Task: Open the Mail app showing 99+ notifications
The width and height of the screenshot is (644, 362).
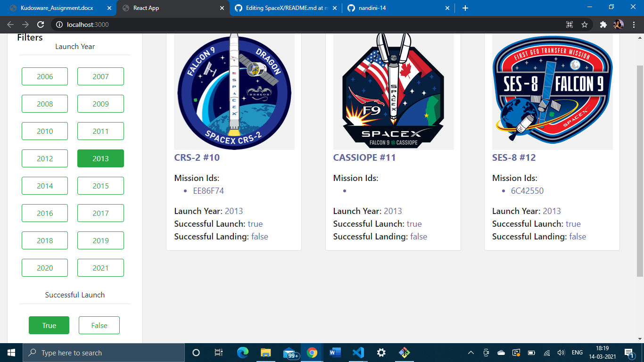Action: [x=289, y=352]
